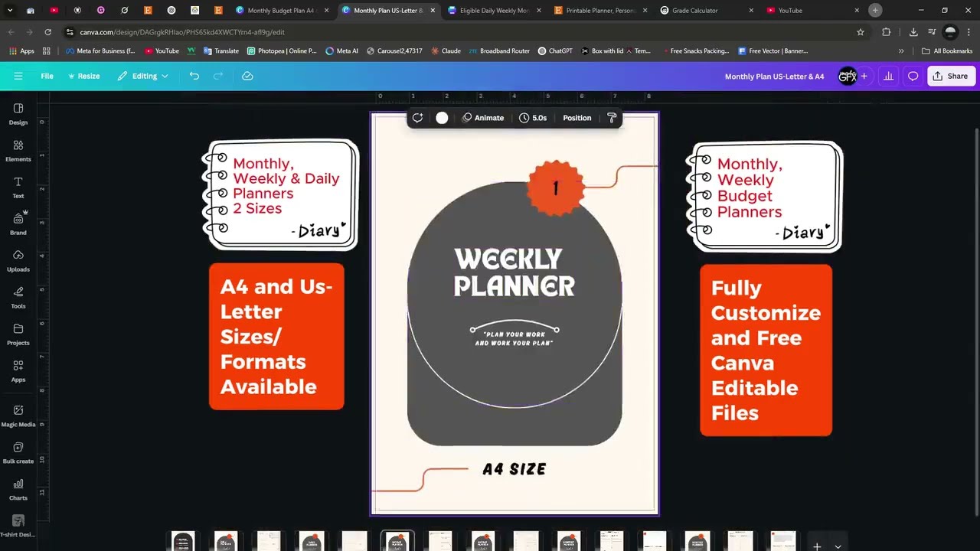Click the cloud save status icon
The image size is (980, 551).
coord(247,76)
